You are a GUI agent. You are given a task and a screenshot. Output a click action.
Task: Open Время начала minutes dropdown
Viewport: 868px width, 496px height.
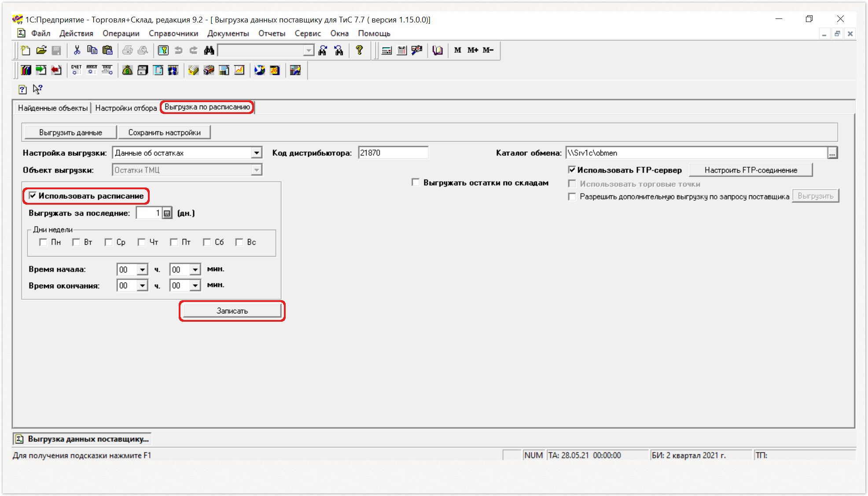coord(195,269)
